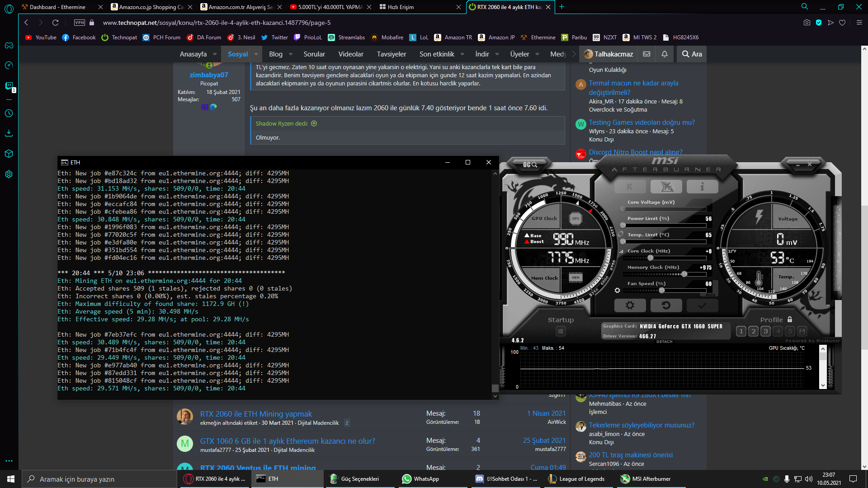Open WhatsApp from the taskbar
Screen dimensions: 868x488
pyautogui.click(x=420, y=479)
